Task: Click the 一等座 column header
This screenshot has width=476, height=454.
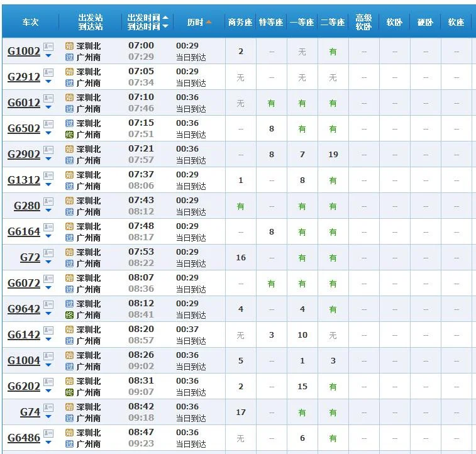Action: pos(302,22)
